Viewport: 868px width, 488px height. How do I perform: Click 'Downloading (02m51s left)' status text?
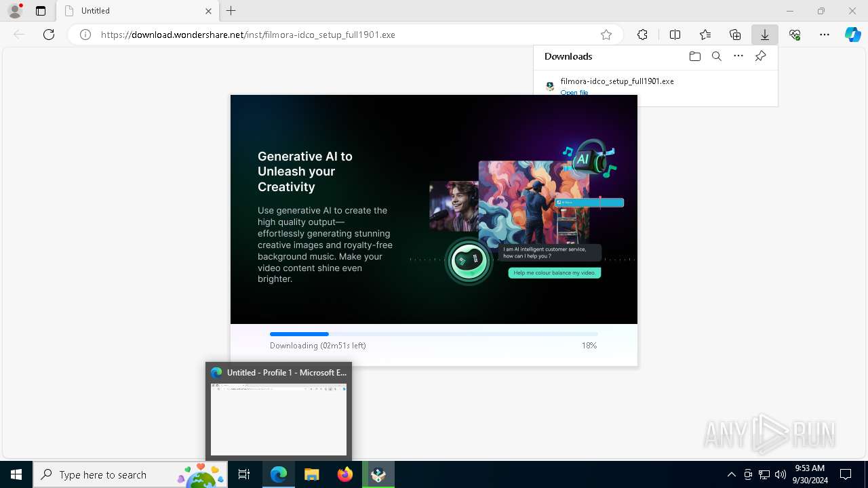coord(318,346)
